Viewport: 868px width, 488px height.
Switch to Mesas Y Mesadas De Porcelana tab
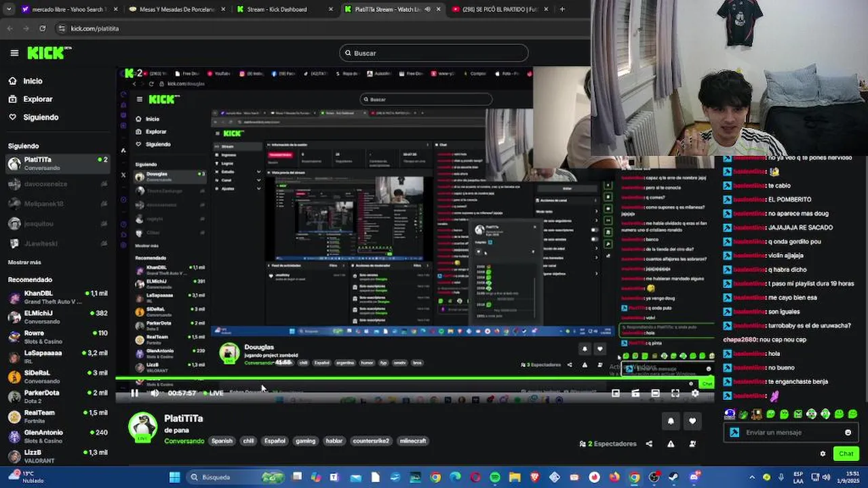tap(176, 9)
